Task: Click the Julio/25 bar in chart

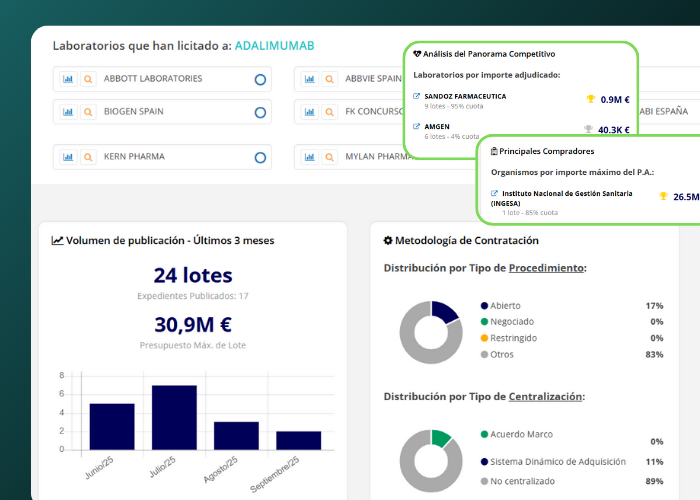Action: tap(174, 417)
